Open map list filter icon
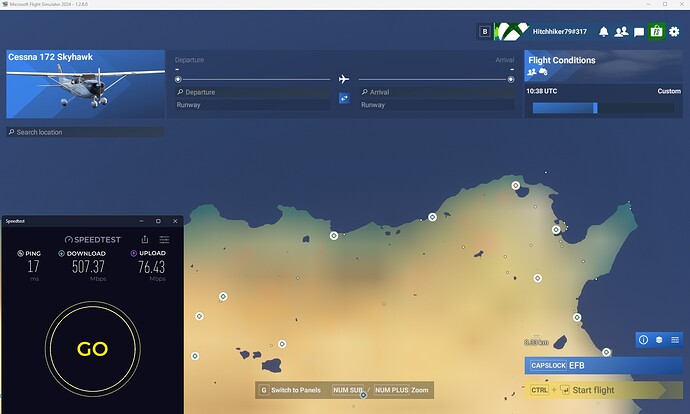This screenshot has width=690, height=414. pyautogui.click(x=674, y=340)
